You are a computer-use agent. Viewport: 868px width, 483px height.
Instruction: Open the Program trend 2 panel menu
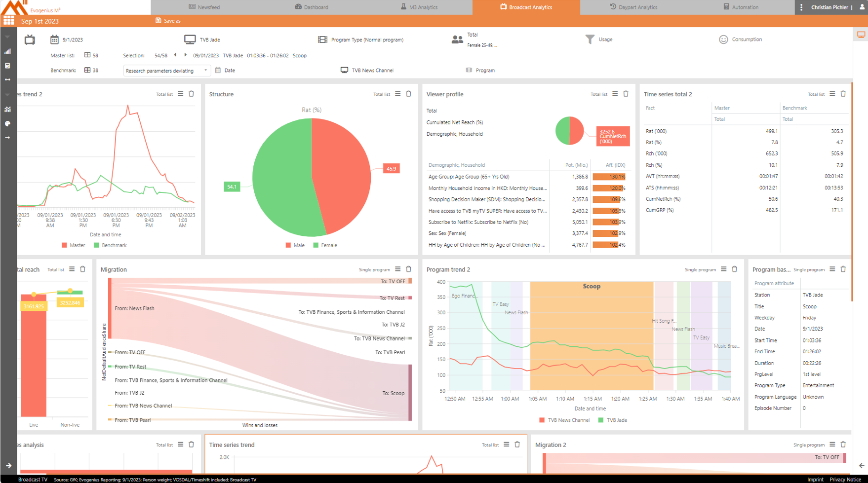tap(724, 269)
